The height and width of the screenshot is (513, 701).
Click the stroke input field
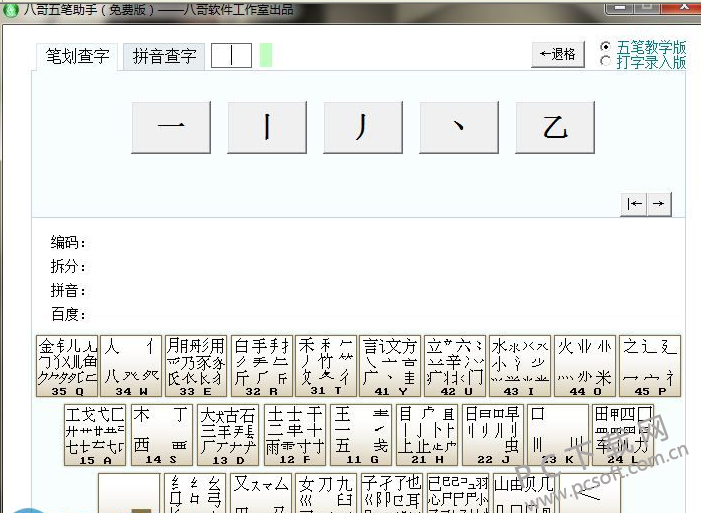231,55
